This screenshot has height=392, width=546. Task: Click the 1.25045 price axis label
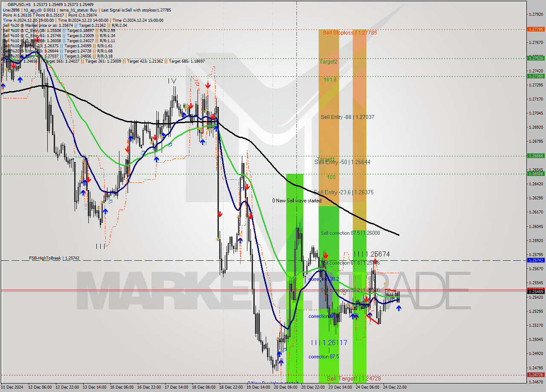(536, 339)
